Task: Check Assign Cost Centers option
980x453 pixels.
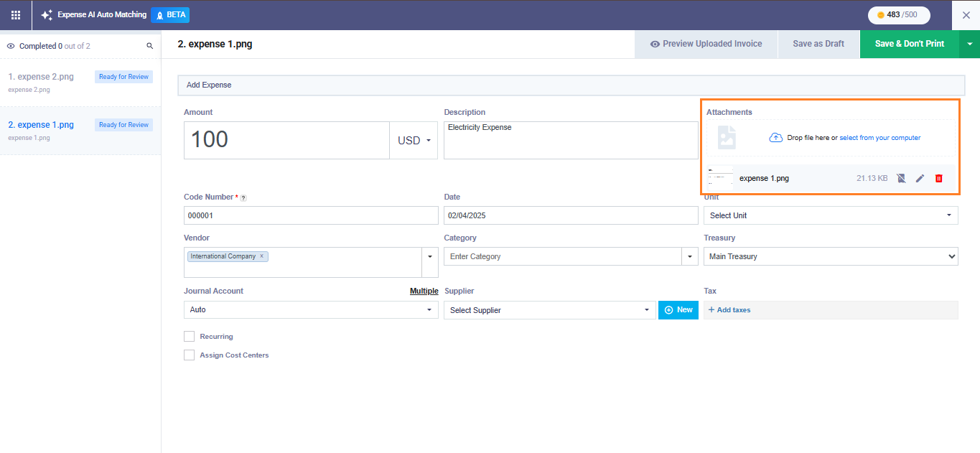Action: [x=190, y=355]
